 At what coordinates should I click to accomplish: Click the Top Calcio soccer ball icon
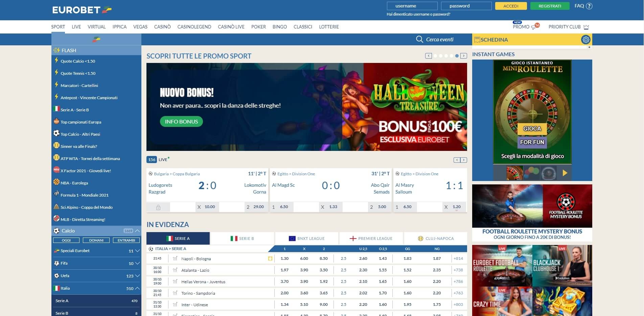pyautogui.click(x=56, y=134)
